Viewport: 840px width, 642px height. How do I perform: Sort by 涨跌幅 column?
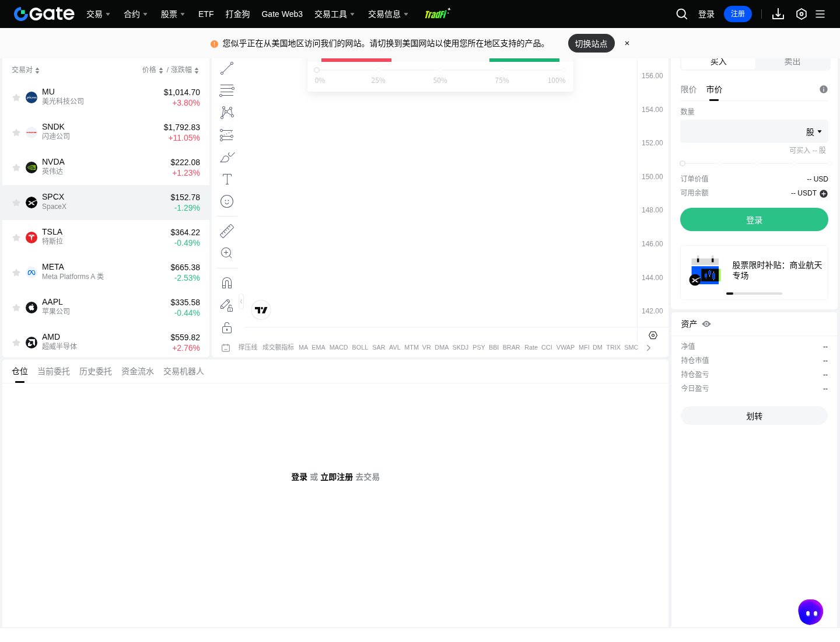(185, 70)
